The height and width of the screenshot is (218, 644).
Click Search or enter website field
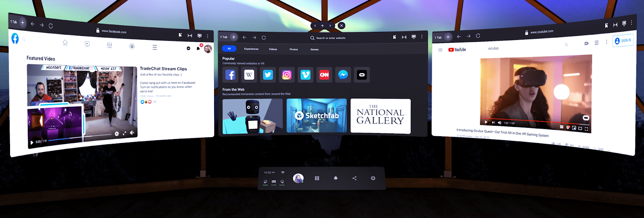328,38
